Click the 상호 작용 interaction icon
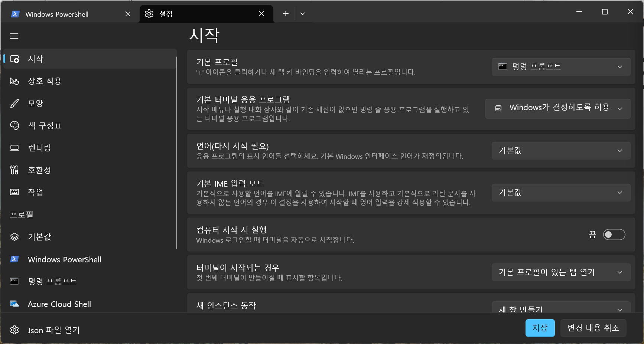The width and height of the screenshot is (644, 344). (x=14, y=81)
